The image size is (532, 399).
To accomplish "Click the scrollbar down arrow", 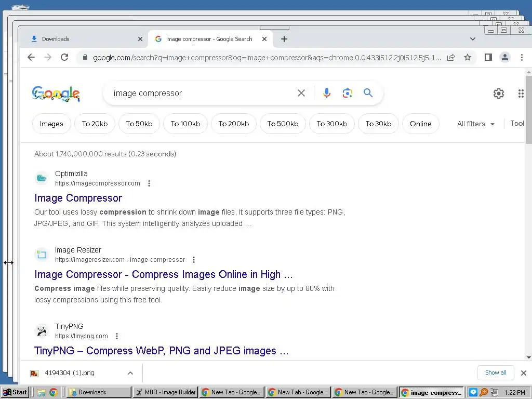I will pos(528,357).
